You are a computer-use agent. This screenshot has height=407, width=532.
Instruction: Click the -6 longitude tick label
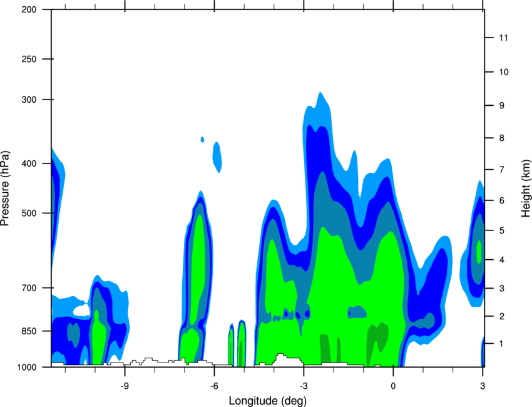tap(214, 386)
